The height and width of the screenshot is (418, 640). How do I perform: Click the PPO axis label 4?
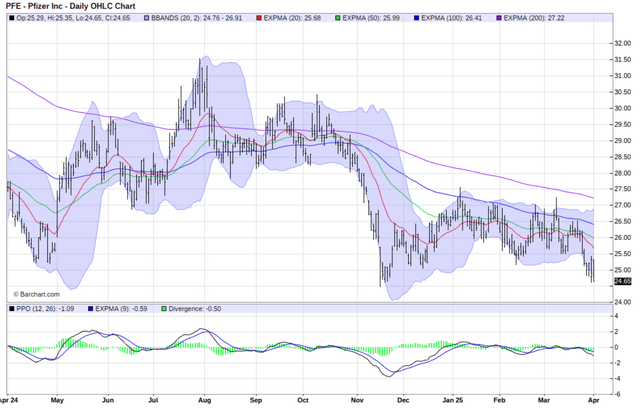[617, 316]
